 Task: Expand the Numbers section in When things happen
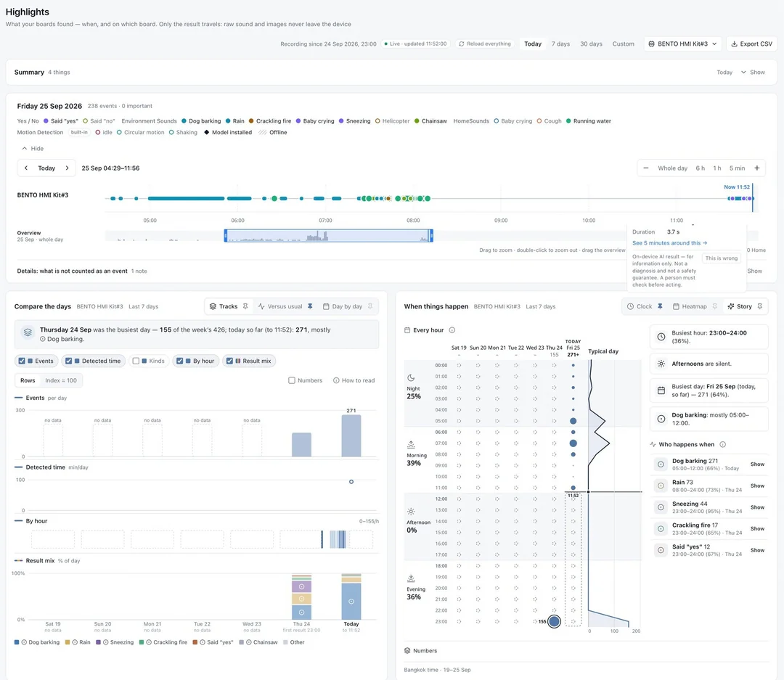pyautogui.click(x=420, y=651)
